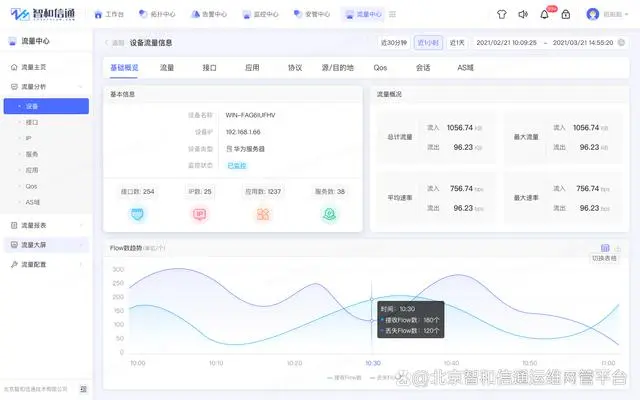Click the export icon next to table switch
Viewport: 640px width, 400px height.
[618, 248]
